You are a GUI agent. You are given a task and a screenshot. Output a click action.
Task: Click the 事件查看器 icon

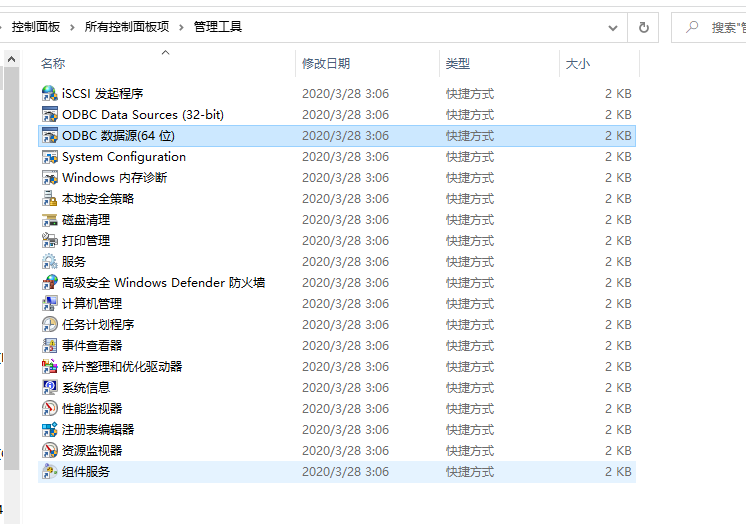pos(49,346)
